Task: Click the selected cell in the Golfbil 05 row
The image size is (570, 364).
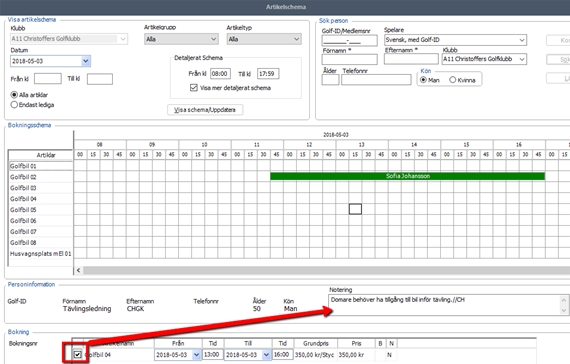Action: 355,209
